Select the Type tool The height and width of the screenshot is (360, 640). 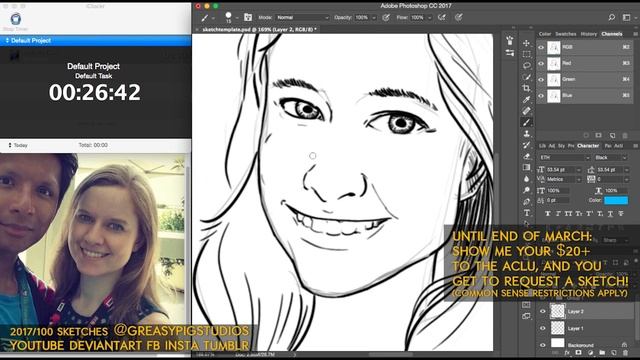click(527, 213)
